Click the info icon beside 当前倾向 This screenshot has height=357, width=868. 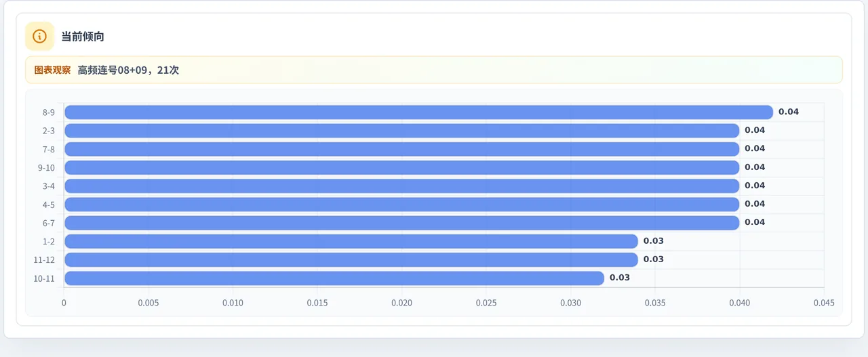tap(39, 37)
